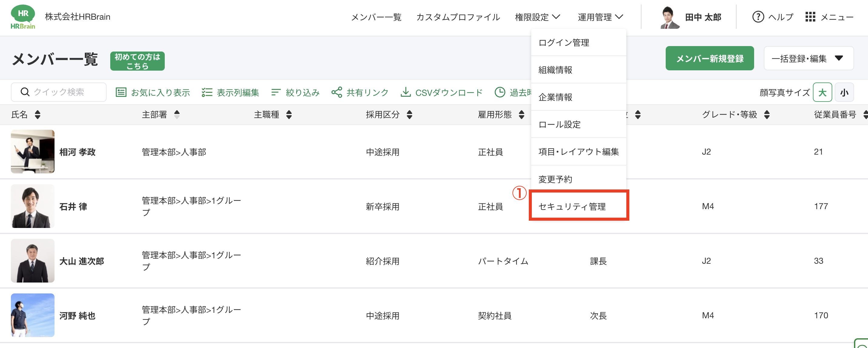Set face photo size to large
Image resolution: width=868 pixels, height=348 pixels.
(x=822, y=92)
